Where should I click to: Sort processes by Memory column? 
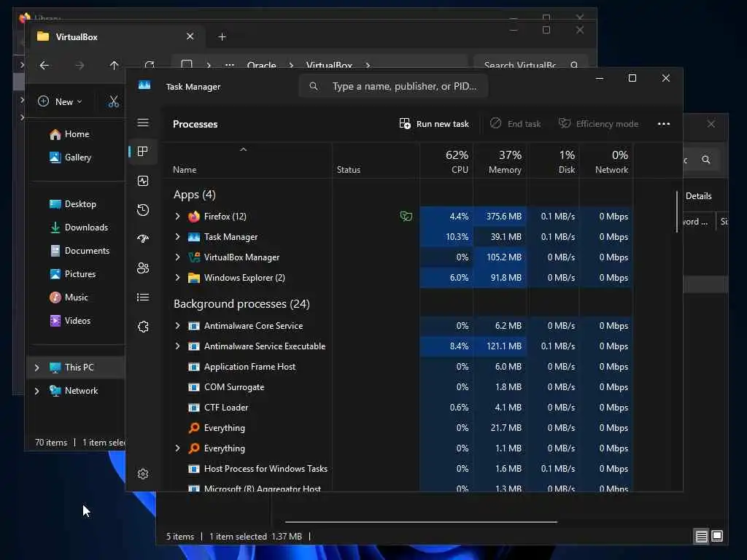tap(500, 161)
